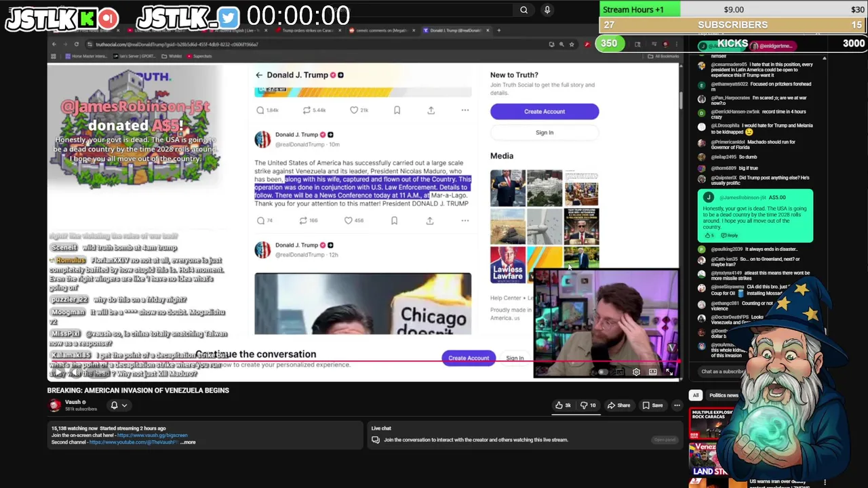
Task: Like the Vaush video with 3k likes
Action: point(563,405)
